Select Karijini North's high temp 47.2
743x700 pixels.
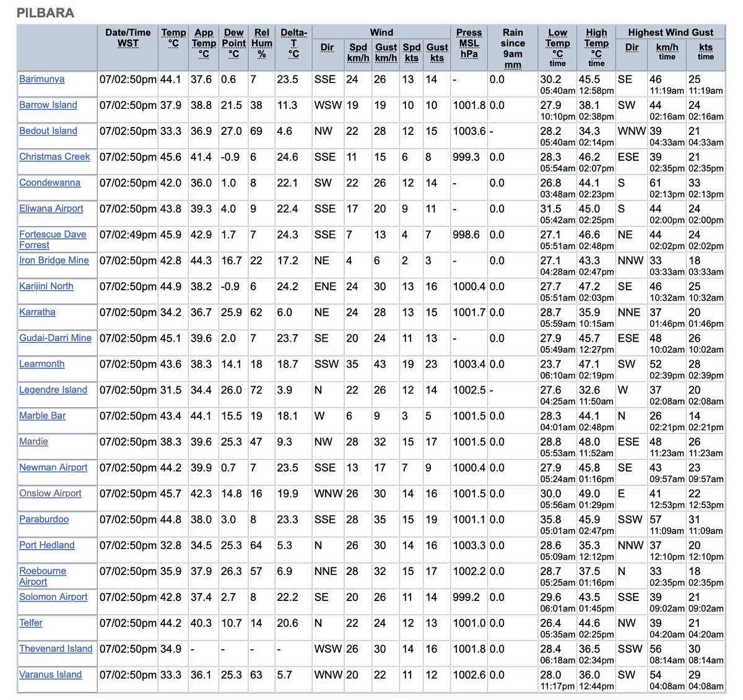[589, 287]
